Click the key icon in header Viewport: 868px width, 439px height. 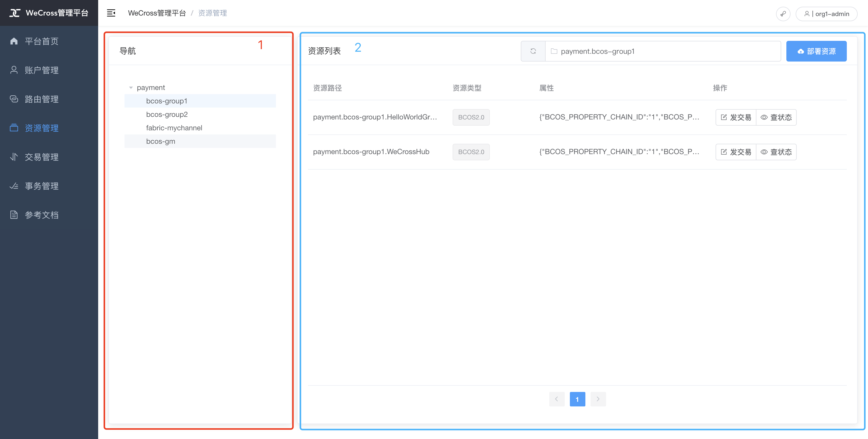[x=783, y=14]
